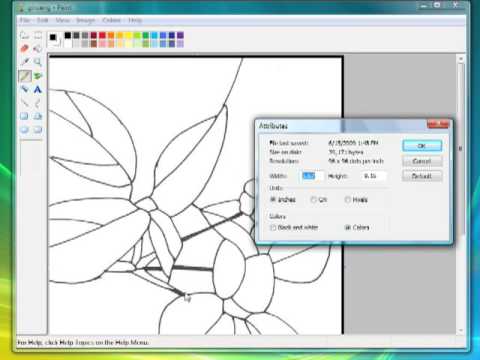Select the Inches units radio button

(x=273, y=199)
